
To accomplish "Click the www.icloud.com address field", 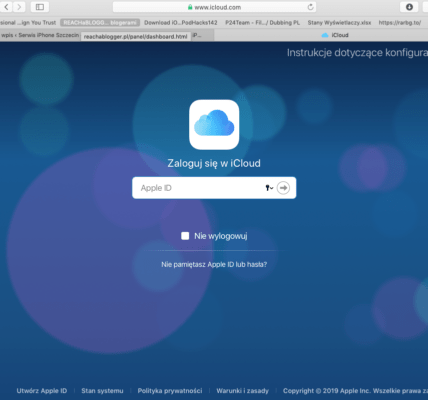I will [214, 7].
